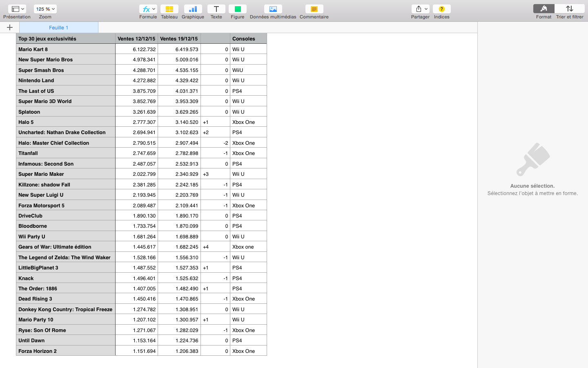Select the 'Bloodborne' cell
This screenshot has width=588, height=368.
pos(66,226)
